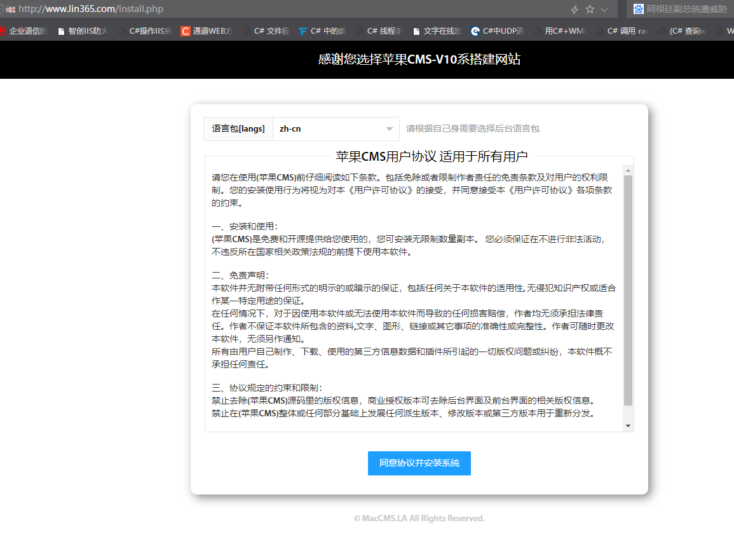This screenshot has width=734, height=560.
Task: Click the language select dropdown arrow
Action: click(390, 129)
